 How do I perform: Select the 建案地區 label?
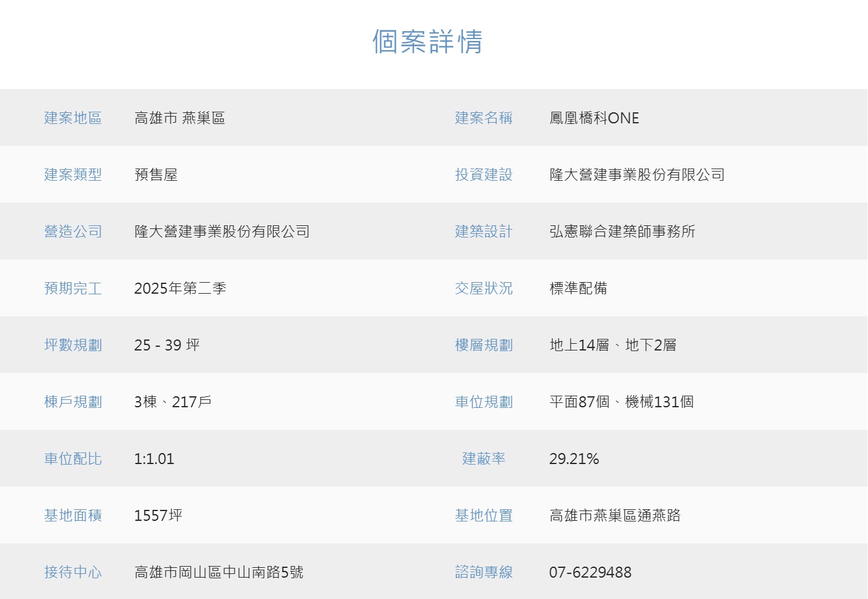73,118
